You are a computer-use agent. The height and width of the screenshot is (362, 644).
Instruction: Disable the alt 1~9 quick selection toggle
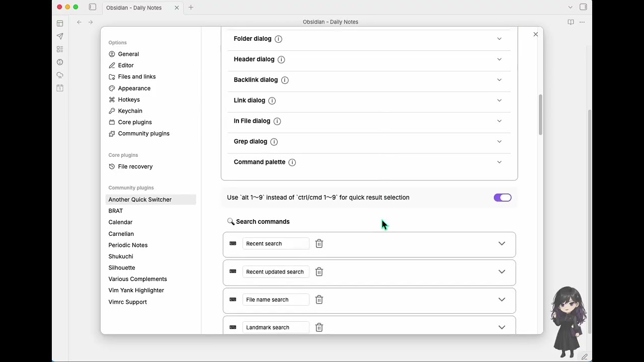[x=503, y=198]
